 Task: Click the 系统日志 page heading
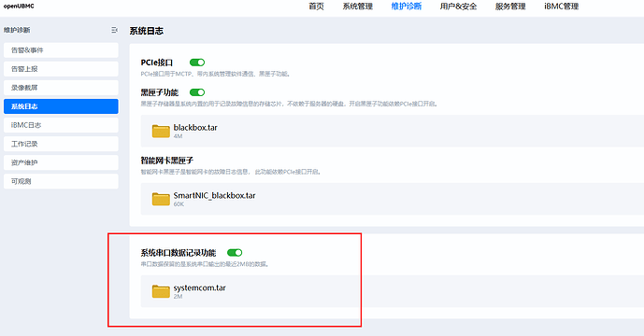coord(146,31)
